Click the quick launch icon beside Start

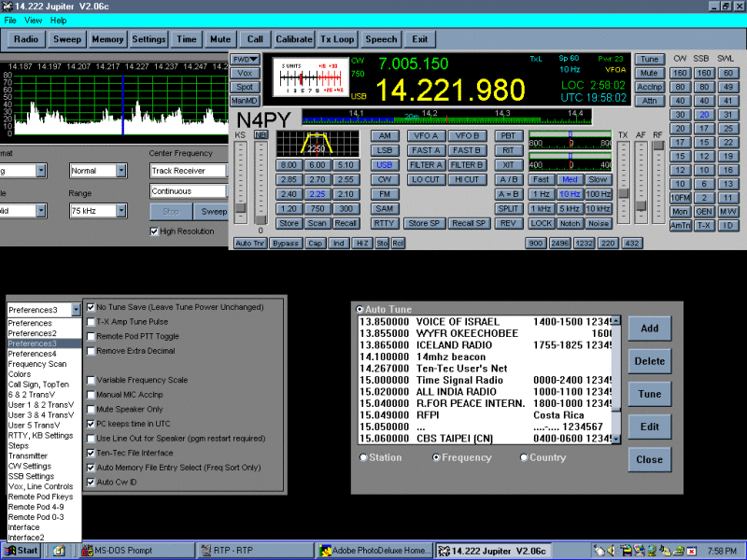tap(59, 551)
